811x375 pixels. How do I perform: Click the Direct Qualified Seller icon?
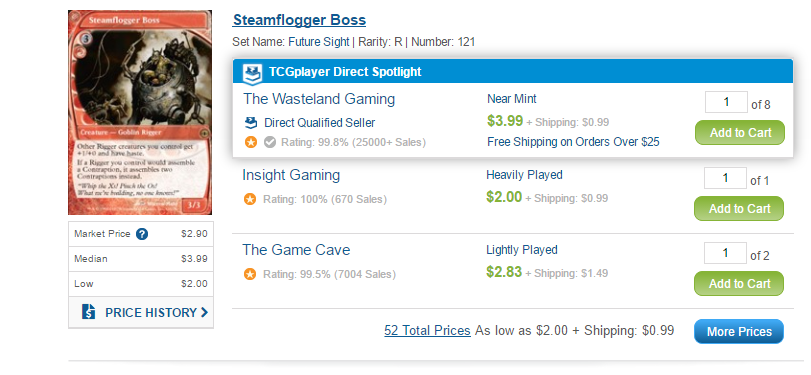(x=250, y=123)
